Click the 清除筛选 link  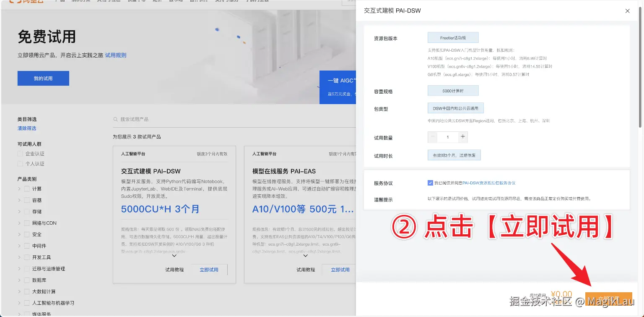coord(27,128)
